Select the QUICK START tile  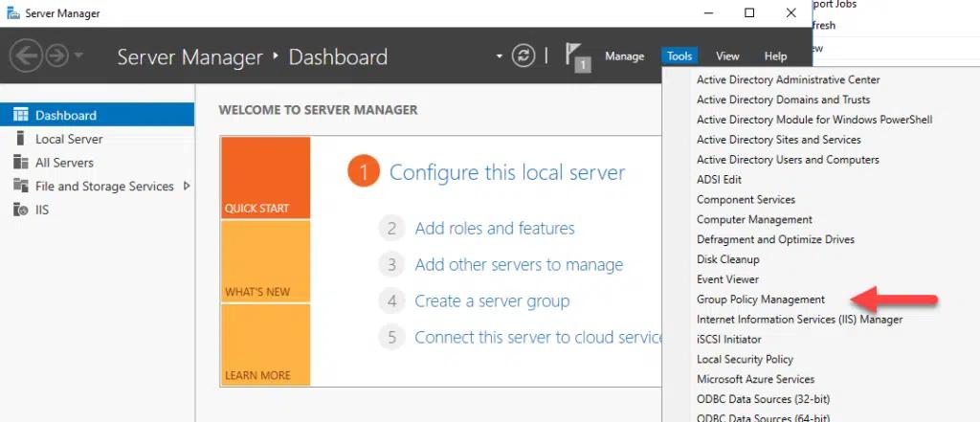[x=266, y=178]
